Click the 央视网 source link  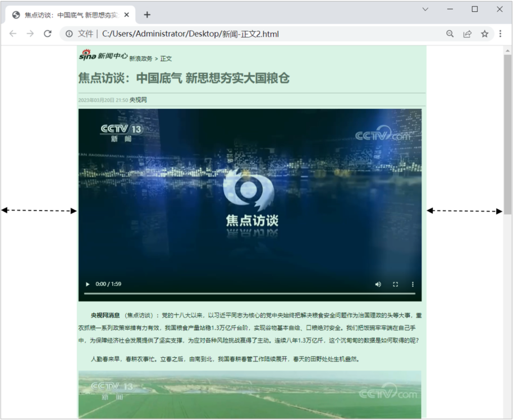click(x=138, y=100)
